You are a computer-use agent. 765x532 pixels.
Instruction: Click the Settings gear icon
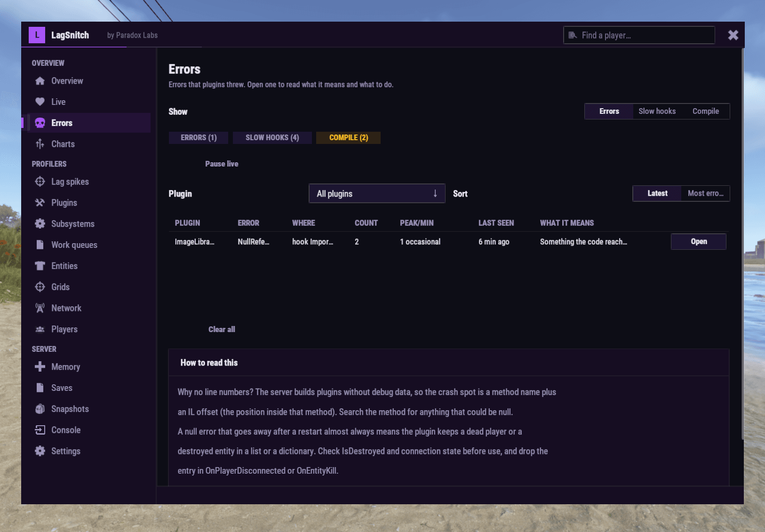pos(40,451)
